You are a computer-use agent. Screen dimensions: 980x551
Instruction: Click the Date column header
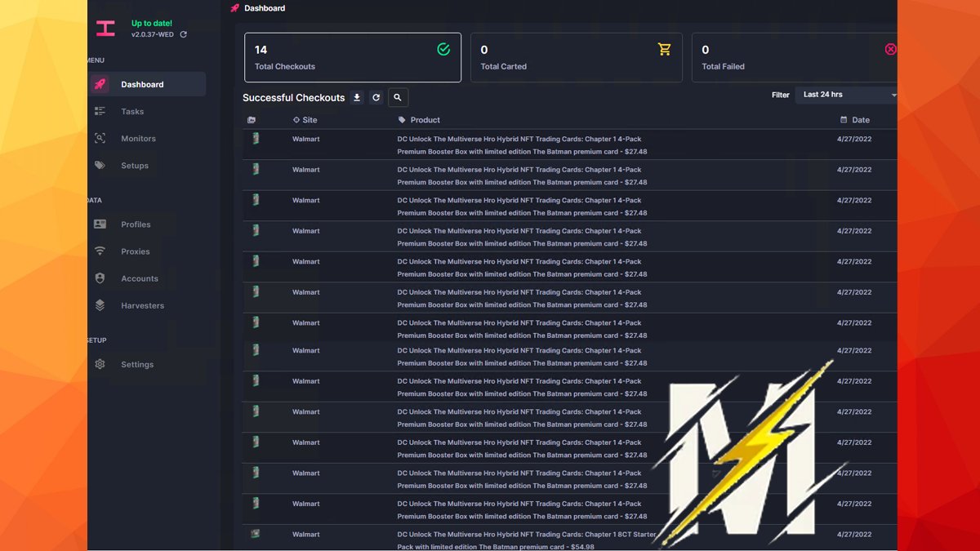855,120
